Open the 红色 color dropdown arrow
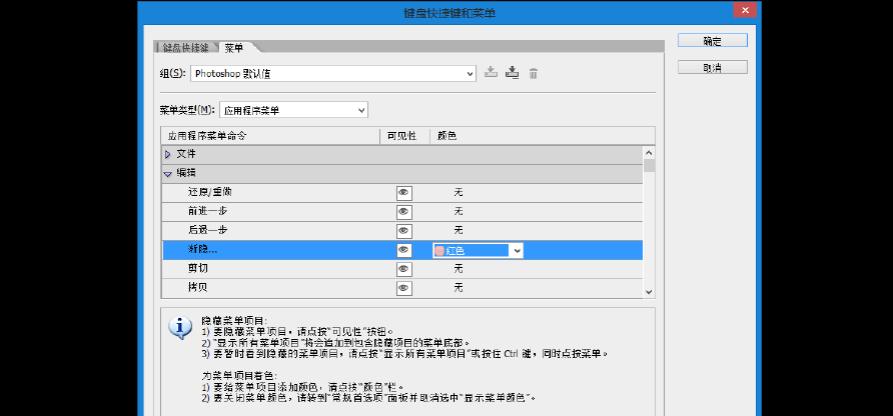The width and height of the screenshot is (893, 416). tap(516, 250)
